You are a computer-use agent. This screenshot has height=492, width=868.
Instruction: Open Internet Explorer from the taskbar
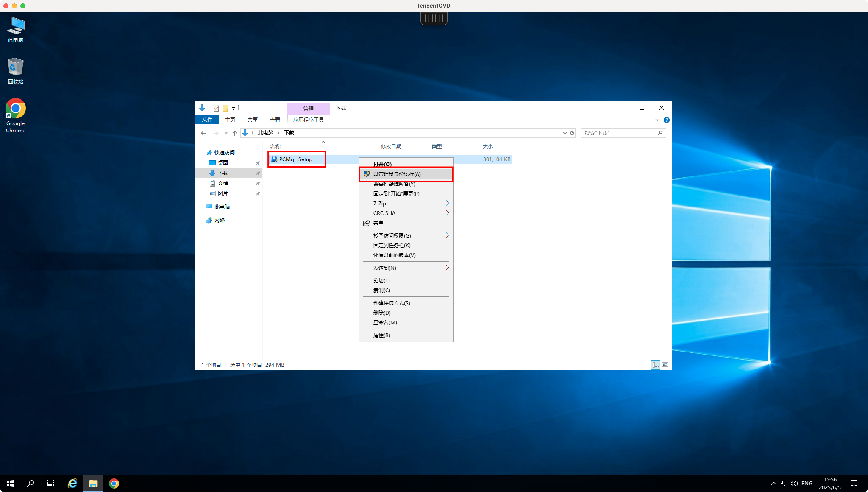click(72, 483)
